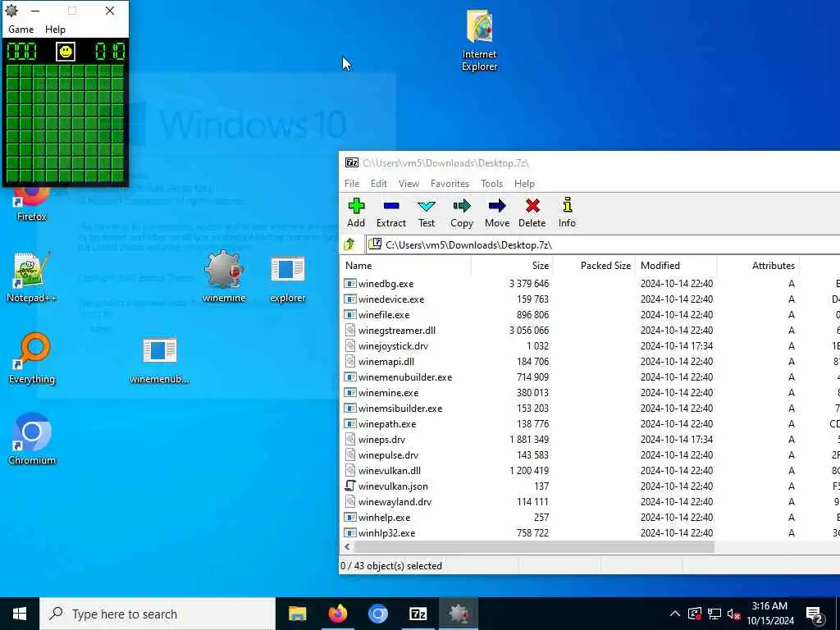Click the horizontal scrollbar thumb in 7-Zip

[534, 547]
